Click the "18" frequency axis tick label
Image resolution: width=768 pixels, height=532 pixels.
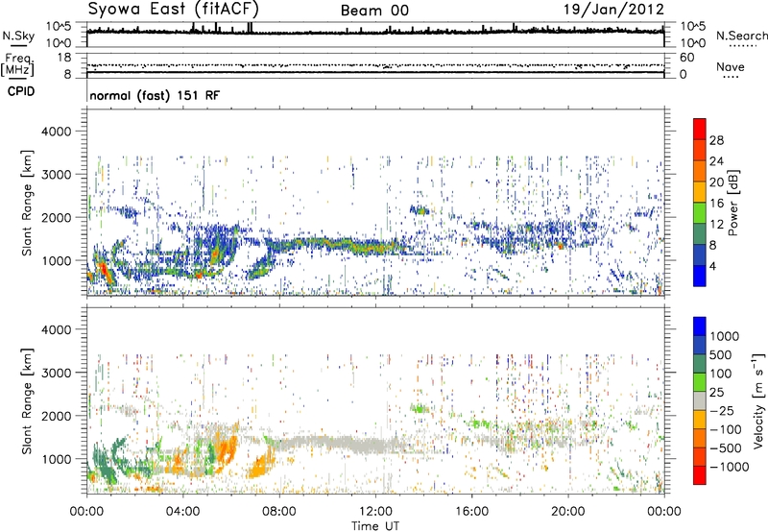tap(64, 58)
